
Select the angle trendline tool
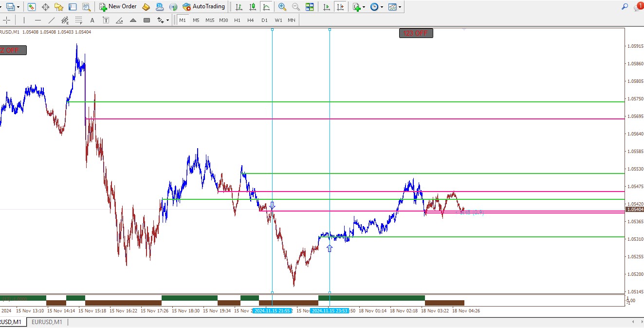tap(119, 20)
